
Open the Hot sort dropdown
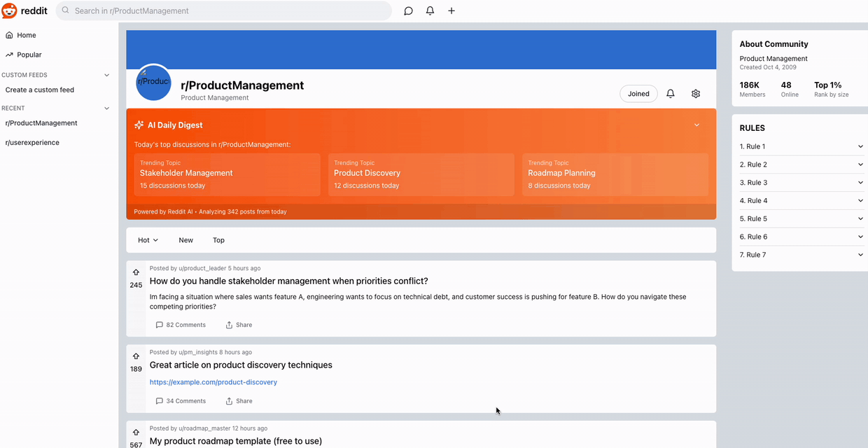coord(148,240)
